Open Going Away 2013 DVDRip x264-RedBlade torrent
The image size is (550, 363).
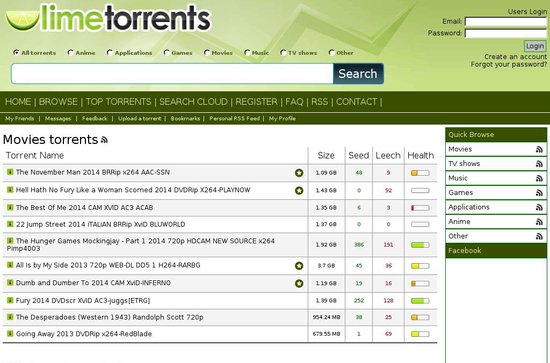pos(84,334)
